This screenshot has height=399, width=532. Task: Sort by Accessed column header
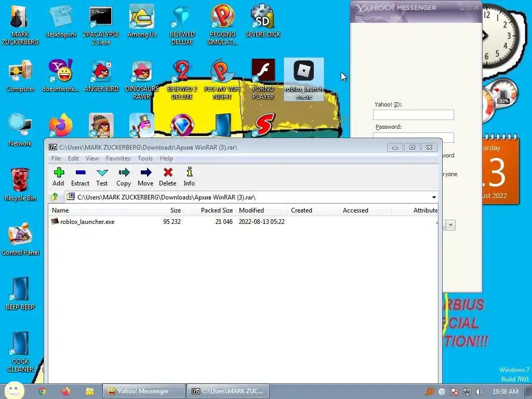tap(365, 210)
